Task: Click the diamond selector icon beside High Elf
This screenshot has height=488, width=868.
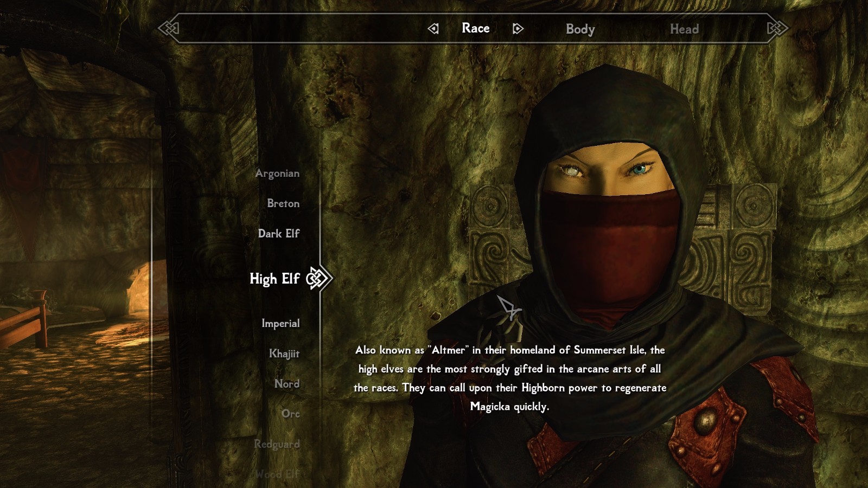Action: [318, 279]
